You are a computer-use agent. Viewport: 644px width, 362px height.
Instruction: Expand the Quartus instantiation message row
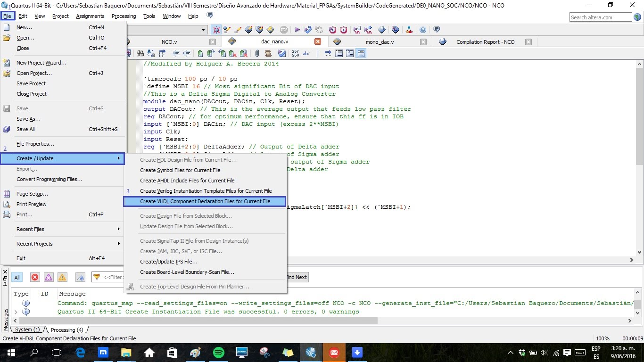pyautogui.click(x=16, y=312)
